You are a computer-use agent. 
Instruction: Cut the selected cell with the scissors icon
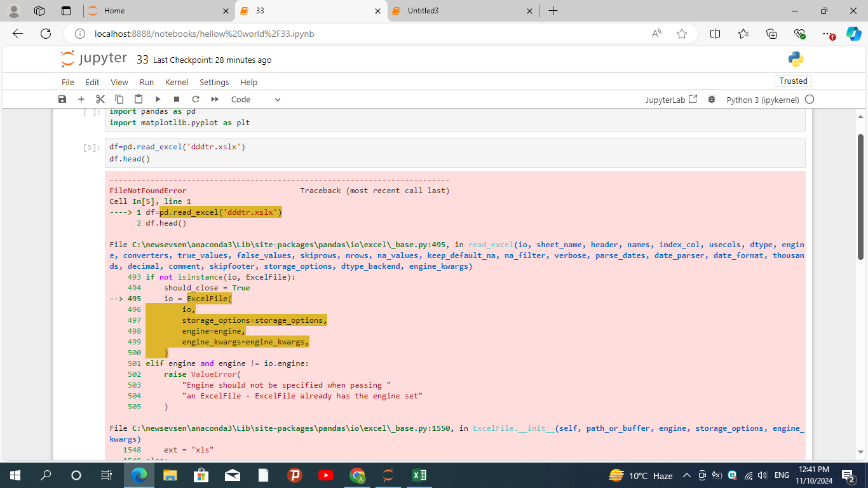pyautogui.click(x=100, y=99)
